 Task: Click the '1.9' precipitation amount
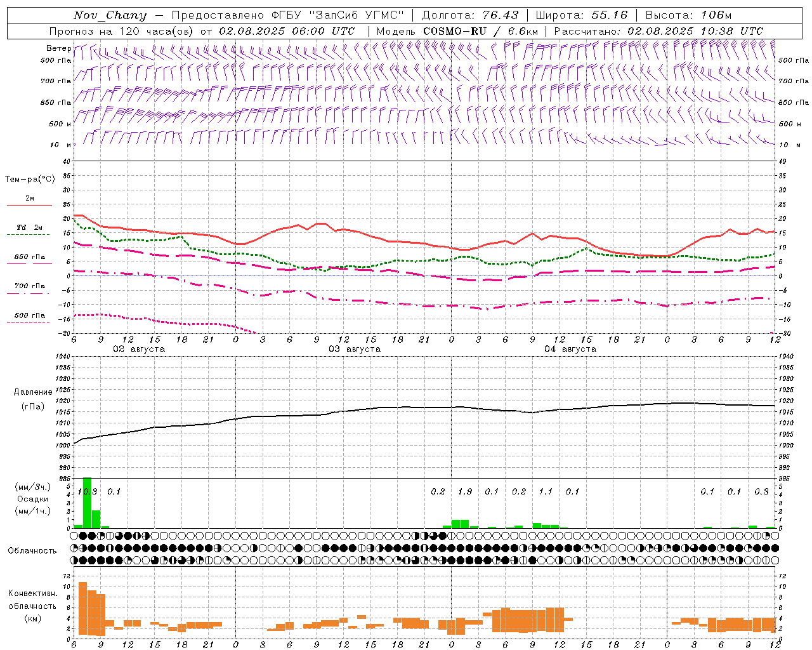[465, 492]
